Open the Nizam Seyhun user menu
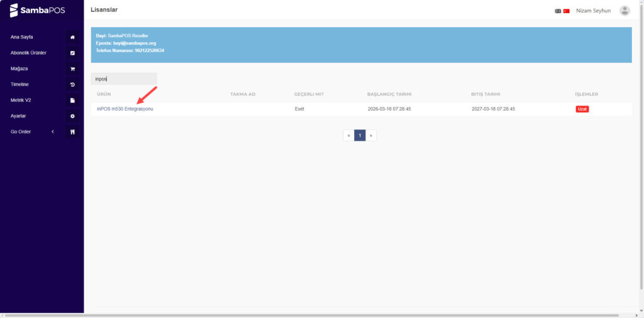 pyautogui.click(x=593, y=11)
